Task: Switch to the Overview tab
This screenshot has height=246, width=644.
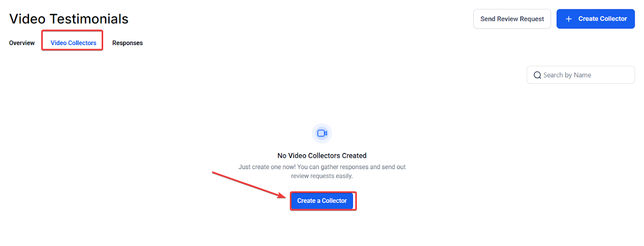Action: click(22, 43)
